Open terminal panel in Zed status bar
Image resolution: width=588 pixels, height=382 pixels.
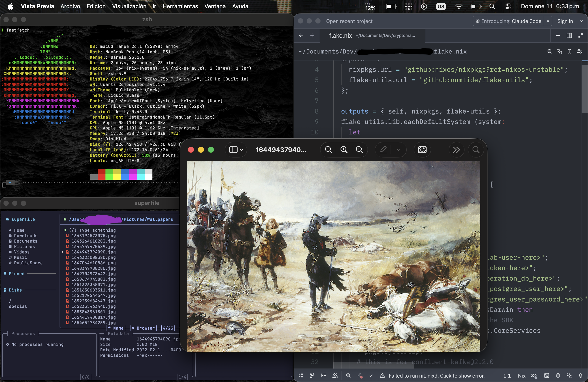(546, 375)
